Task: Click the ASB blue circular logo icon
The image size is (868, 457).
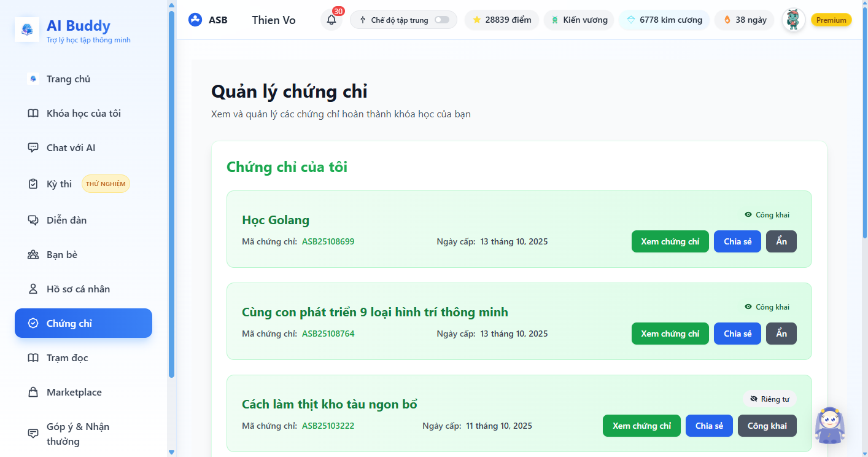Action: (195, 20)
